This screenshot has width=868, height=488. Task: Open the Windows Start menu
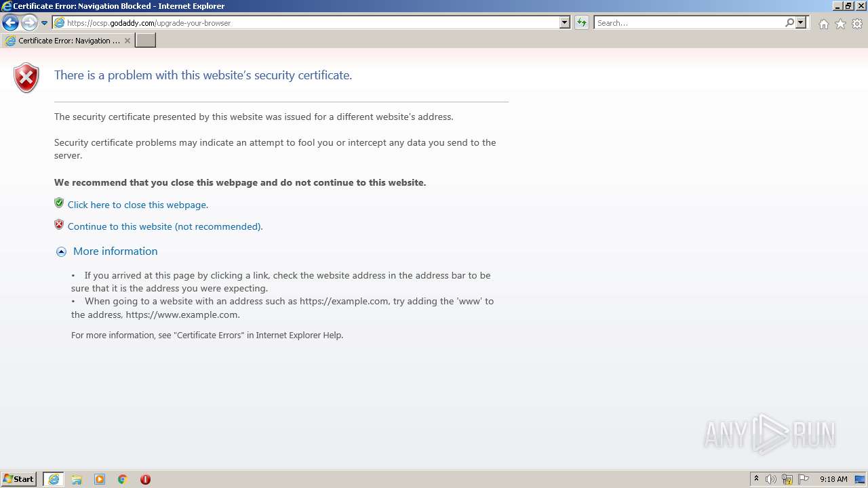(x=19, y=479)
